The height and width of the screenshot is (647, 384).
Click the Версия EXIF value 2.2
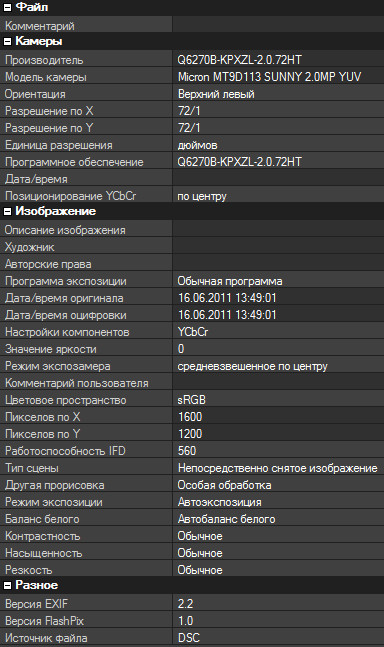186,604
